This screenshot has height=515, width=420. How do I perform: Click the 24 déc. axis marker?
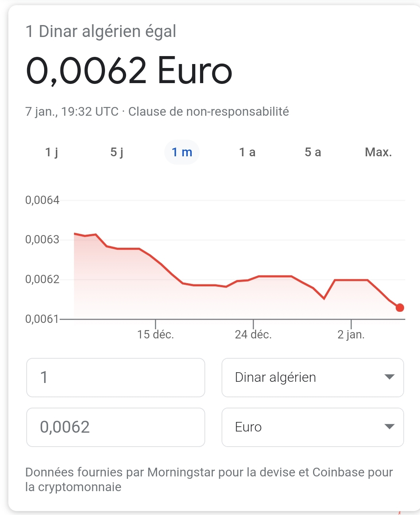[253, 334]
